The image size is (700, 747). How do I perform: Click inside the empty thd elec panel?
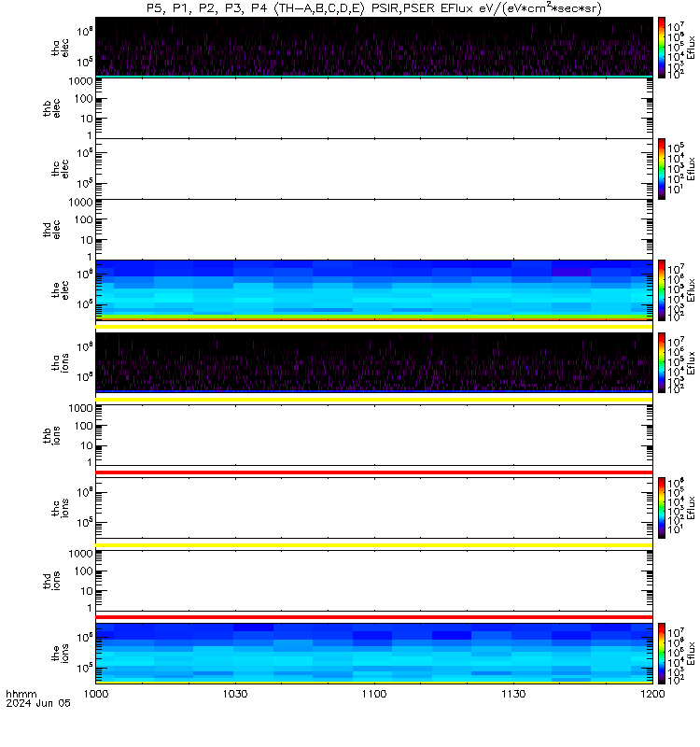(374, 230)
